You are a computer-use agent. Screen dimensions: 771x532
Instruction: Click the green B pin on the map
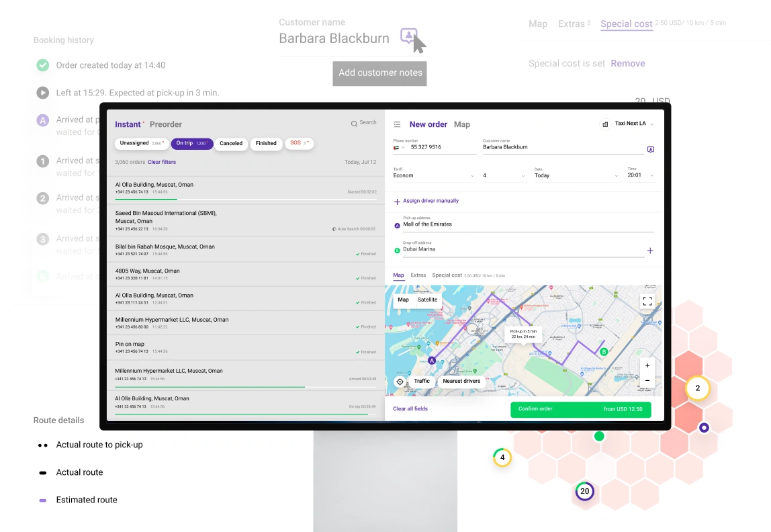click(x=604, y=351)
